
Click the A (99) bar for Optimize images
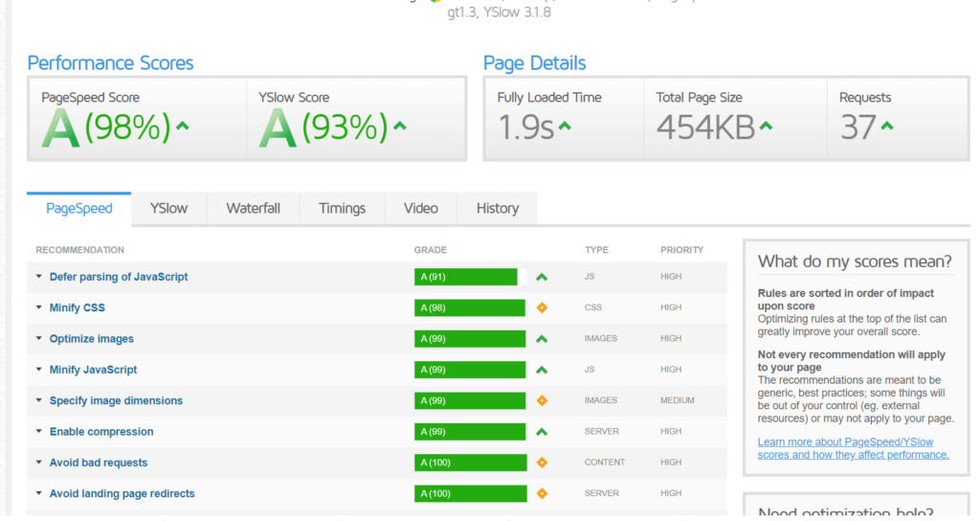(470, 338)
